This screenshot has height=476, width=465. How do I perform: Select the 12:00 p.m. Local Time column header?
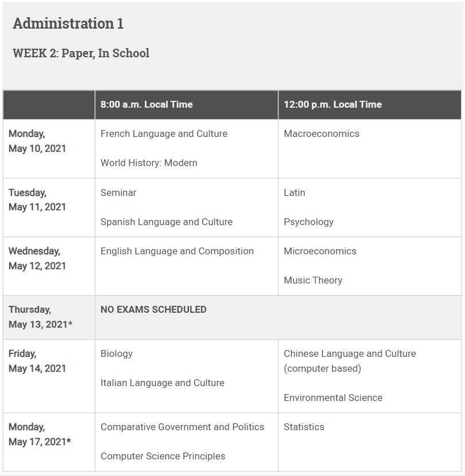pos(333,104)
